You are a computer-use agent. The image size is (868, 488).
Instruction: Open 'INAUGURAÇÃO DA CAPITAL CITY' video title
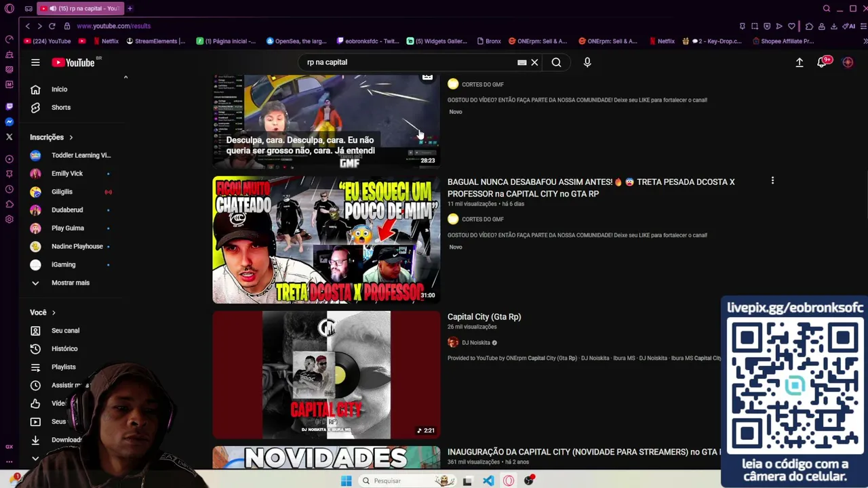584,452
